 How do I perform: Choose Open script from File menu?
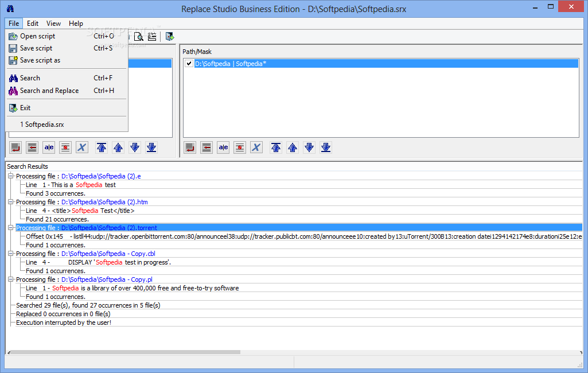(x=67, y=36)
